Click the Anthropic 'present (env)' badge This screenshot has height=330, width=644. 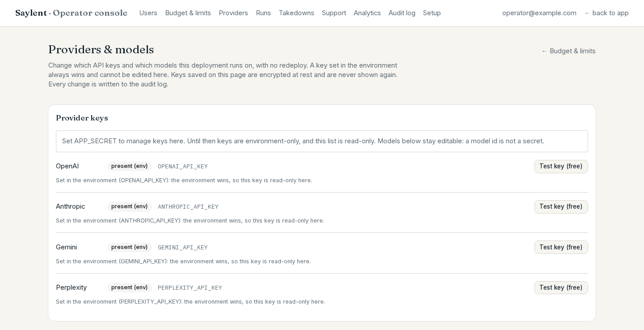[x=130, y=206]
